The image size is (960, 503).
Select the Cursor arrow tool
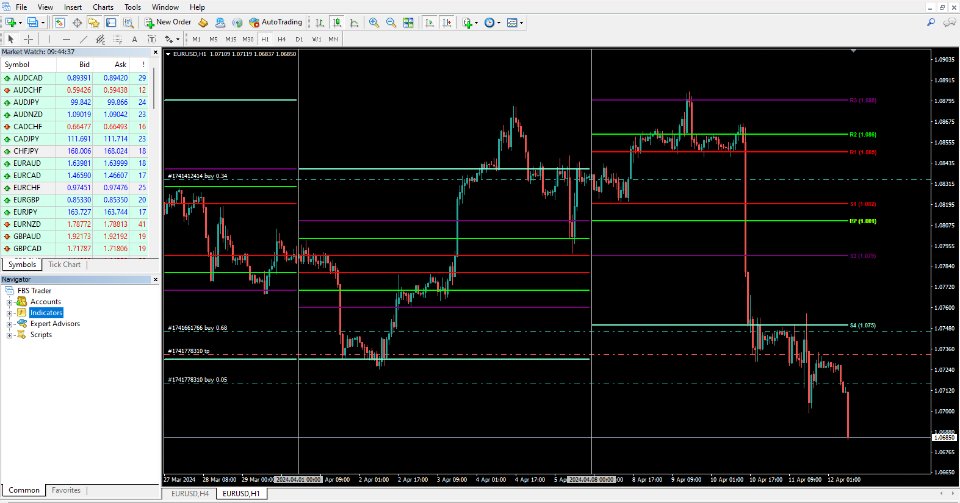10,39
